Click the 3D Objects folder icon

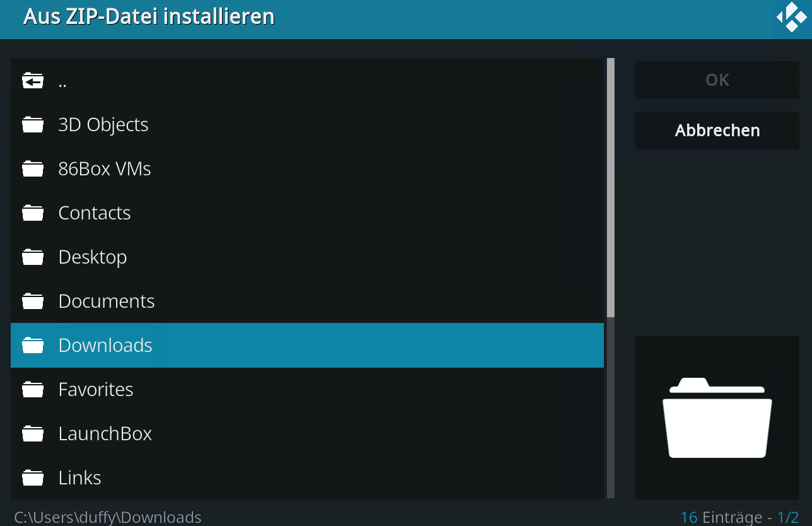33,125
